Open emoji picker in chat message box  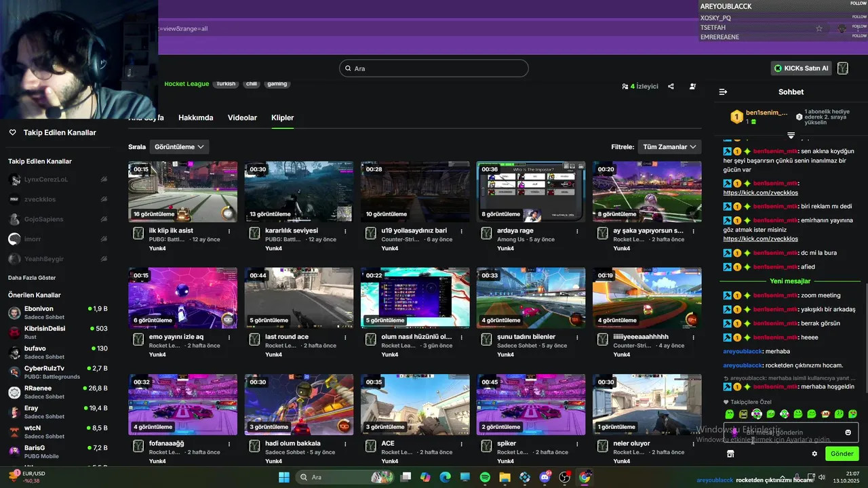coord(848,432)
